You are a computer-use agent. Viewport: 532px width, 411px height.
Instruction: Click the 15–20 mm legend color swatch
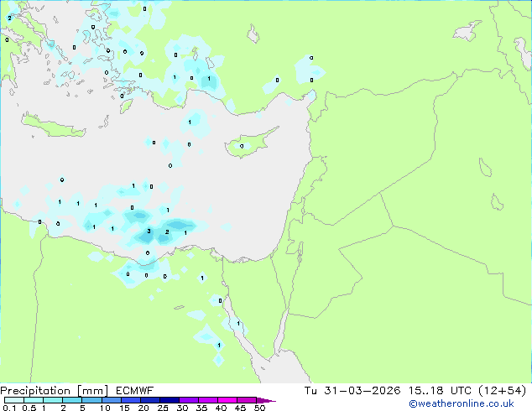[x=130, y=400]
